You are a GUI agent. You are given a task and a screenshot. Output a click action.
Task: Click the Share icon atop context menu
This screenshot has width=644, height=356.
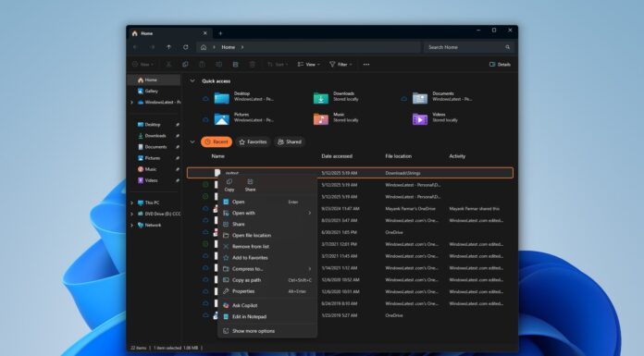coord(250,185)
